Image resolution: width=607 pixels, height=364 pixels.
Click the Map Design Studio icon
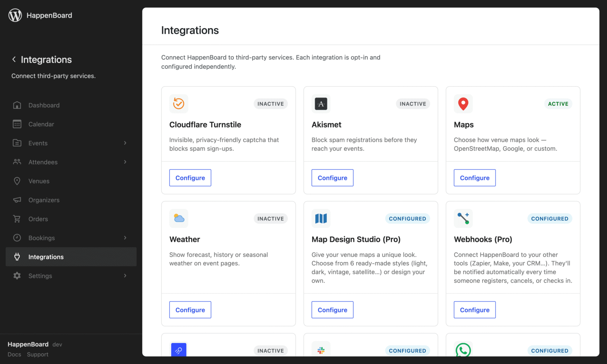point(321,218)
